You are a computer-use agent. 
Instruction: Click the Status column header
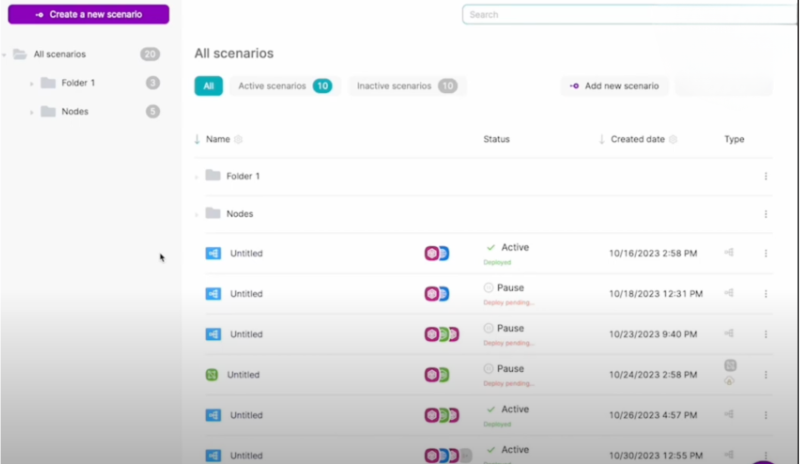click(496, 139)
